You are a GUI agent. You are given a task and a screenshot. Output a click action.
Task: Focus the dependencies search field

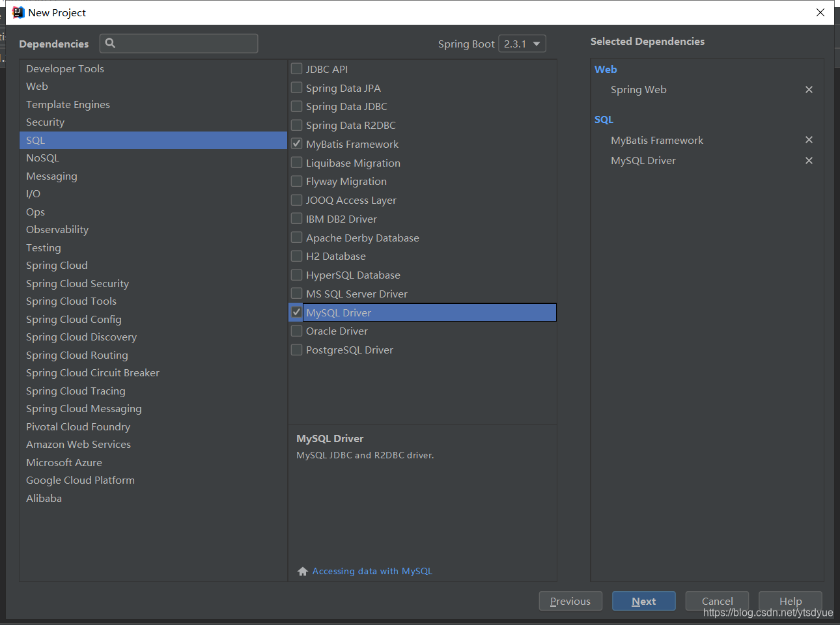coord(178,44)
